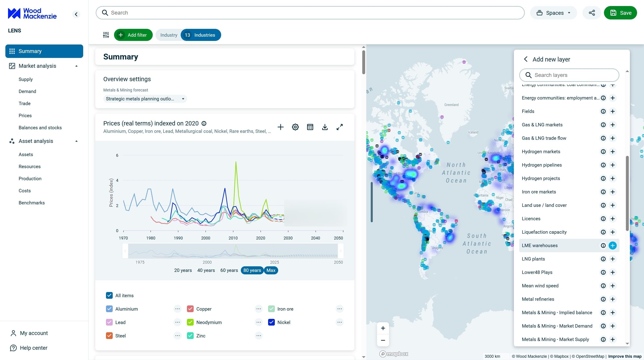Open info tooltip for Prices chart title
The height and width of the screenshot is (360, 644).
click(204, 123)
